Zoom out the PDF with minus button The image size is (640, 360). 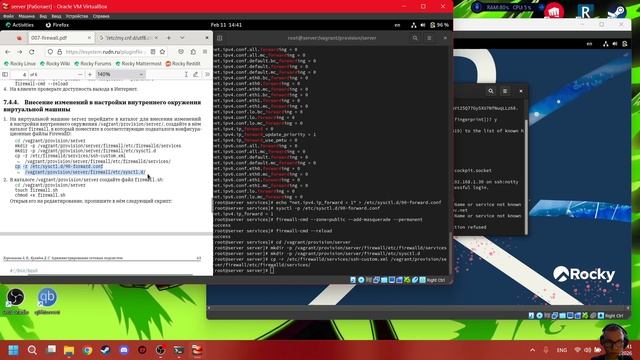pyautogui.click(x=80, y=74)
